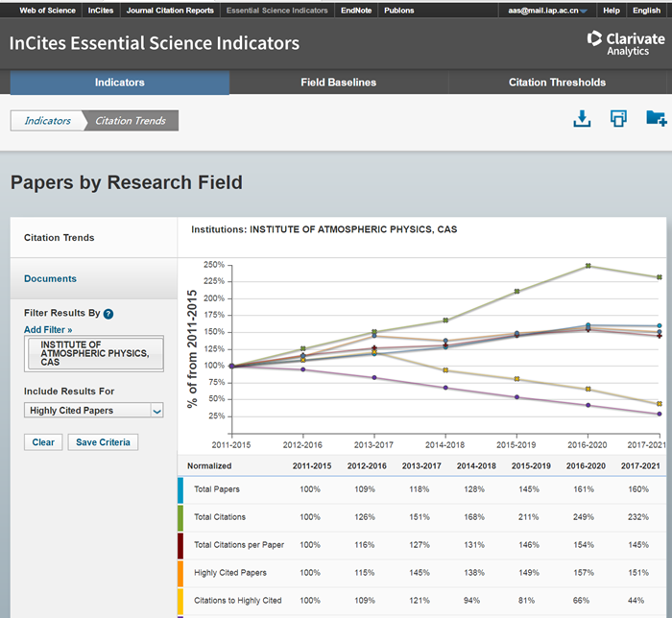Click Citations to Highly Cited 44% cell
The height and width of the screenshot is (618, 672).
pos(636,601)
